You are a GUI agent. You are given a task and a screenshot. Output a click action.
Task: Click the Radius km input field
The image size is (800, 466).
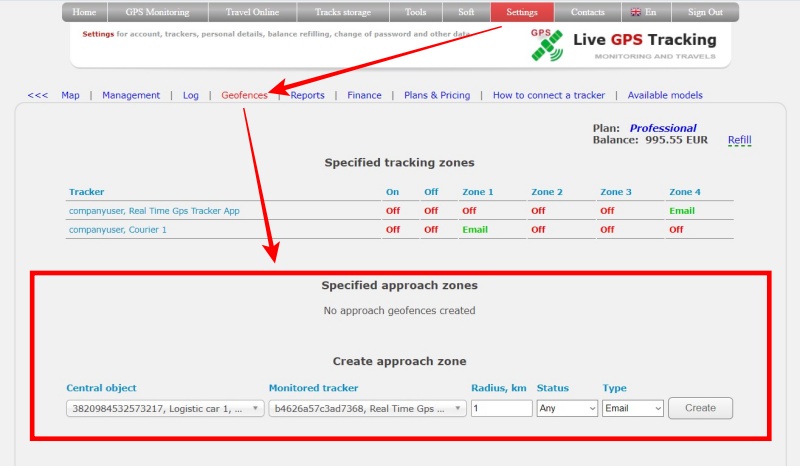point(501,408)
